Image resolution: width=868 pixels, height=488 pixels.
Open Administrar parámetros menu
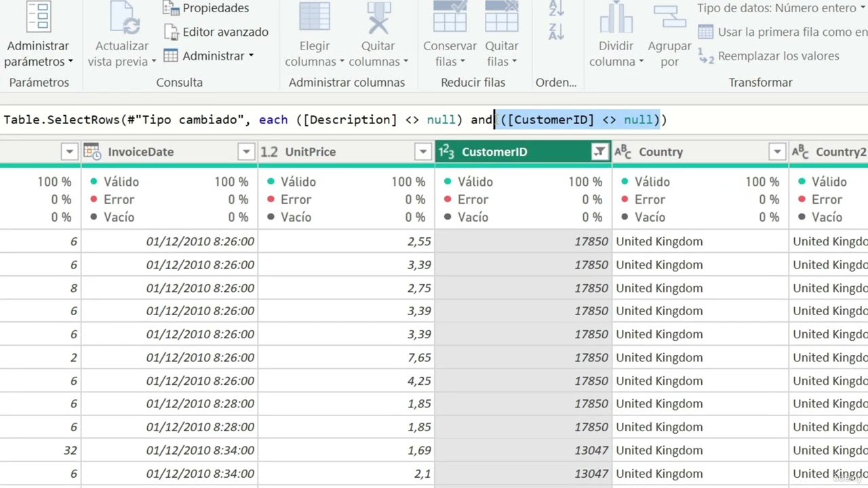point(38,54)
